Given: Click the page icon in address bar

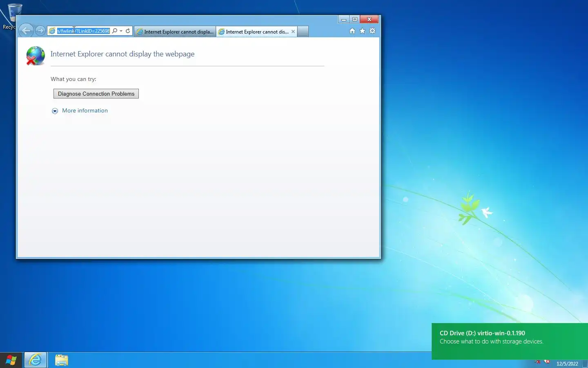Looking at the screenshot, I should click(x=52, y=31).
